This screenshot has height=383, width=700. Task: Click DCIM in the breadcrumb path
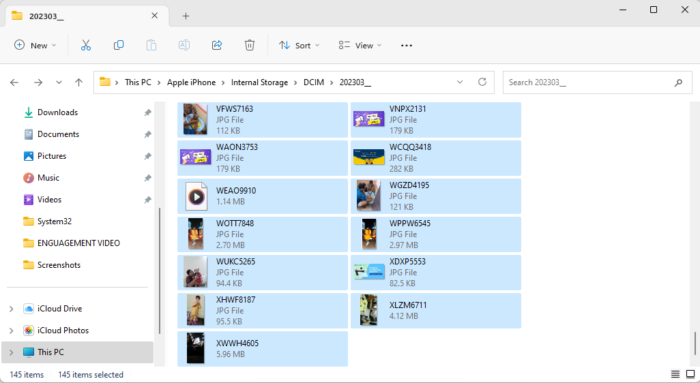[314, 83]
